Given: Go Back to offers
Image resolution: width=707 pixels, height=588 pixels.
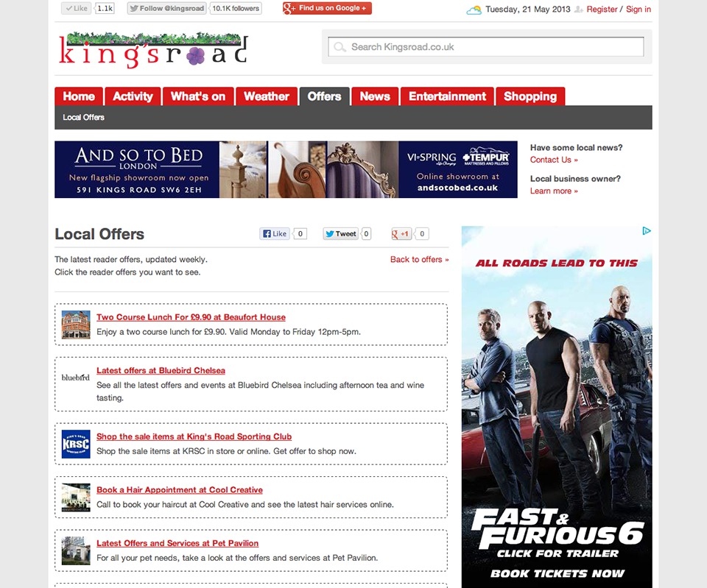Looking at the screenshot, I should point(419,260).
